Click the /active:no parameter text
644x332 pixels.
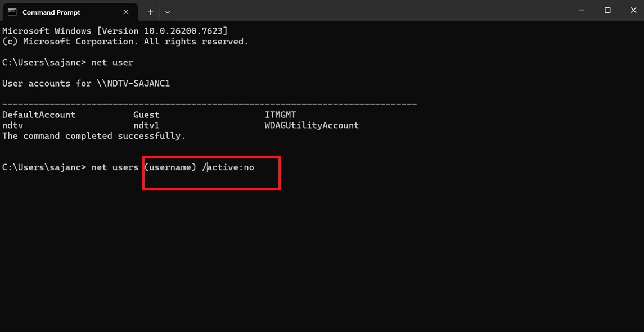(228, 167)
